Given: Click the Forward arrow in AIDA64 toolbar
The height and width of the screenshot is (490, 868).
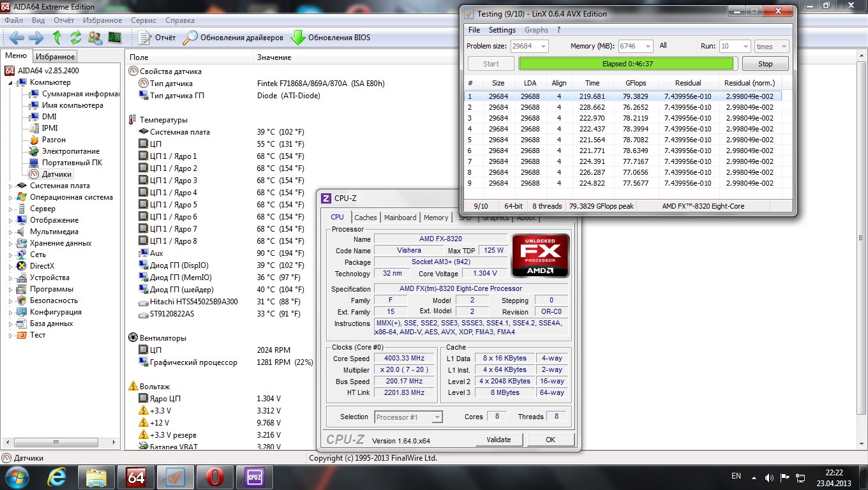Looking at the screenshot, I should pyautogui.click(x=36, y=38).
